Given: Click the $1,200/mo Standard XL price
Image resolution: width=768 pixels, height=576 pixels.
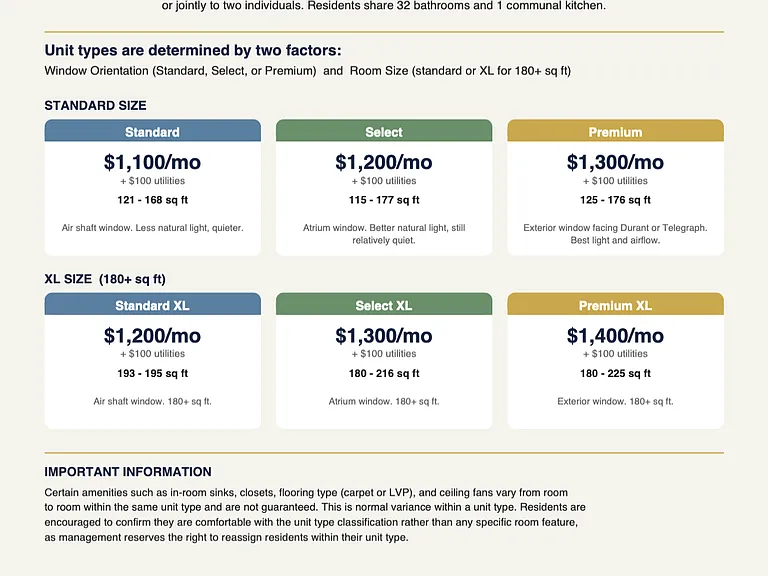Looking at the screenshot, I should click(152, 336).
